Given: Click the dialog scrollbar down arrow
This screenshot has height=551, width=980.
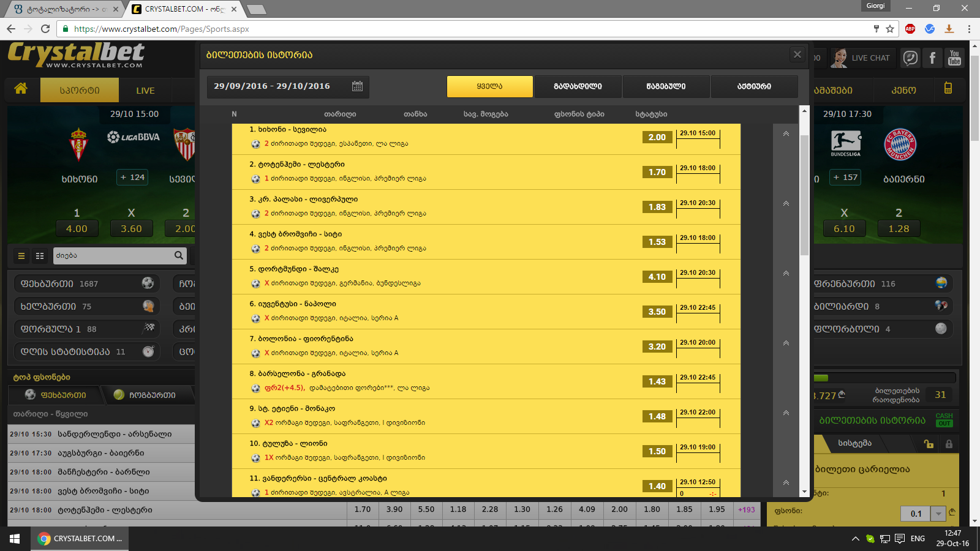Looking at the screenshot, I should tap(804, 492).
